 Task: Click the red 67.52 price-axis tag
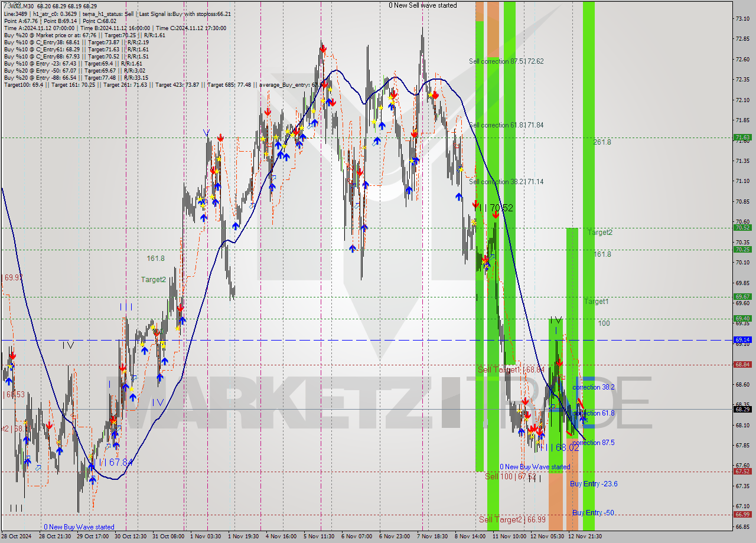pos(742,472)
